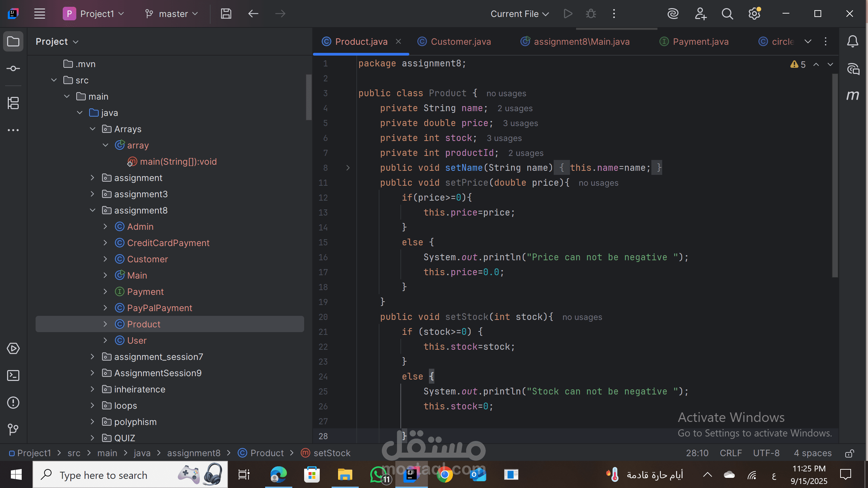This screenshot has width=868, height=488.
Task: Collapse the src folder
Action: tap(54, 80)
